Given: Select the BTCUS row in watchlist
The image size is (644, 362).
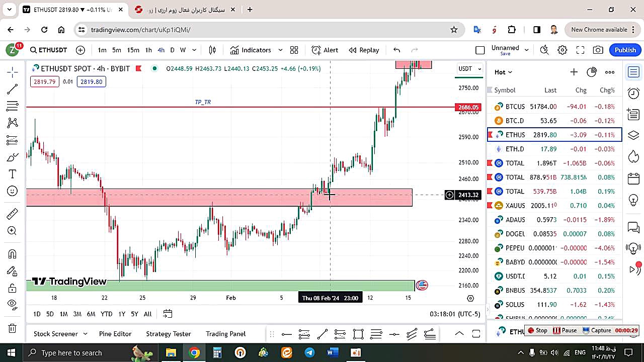Looking at the screenshot, I should pyautogui.click(x=554, y=107).
